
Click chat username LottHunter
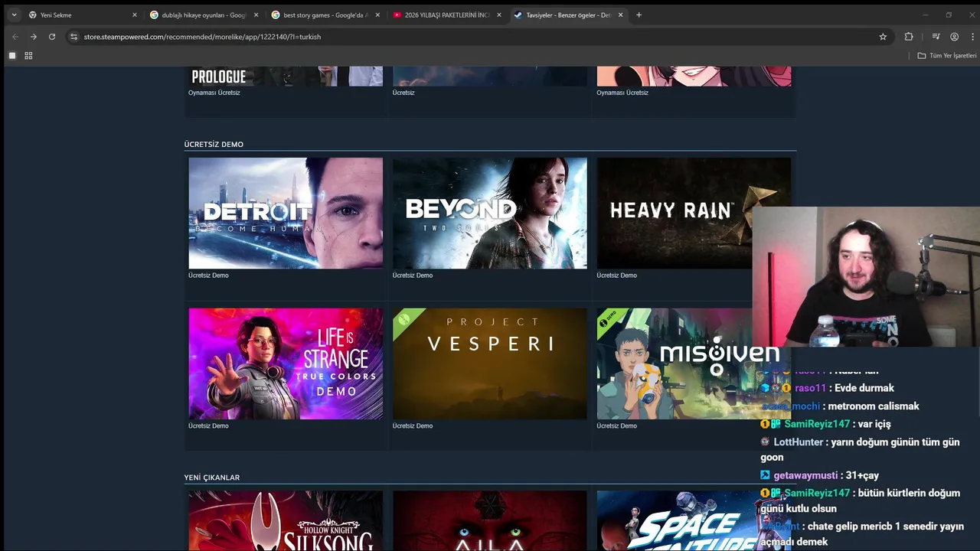(x=799, y=442)
